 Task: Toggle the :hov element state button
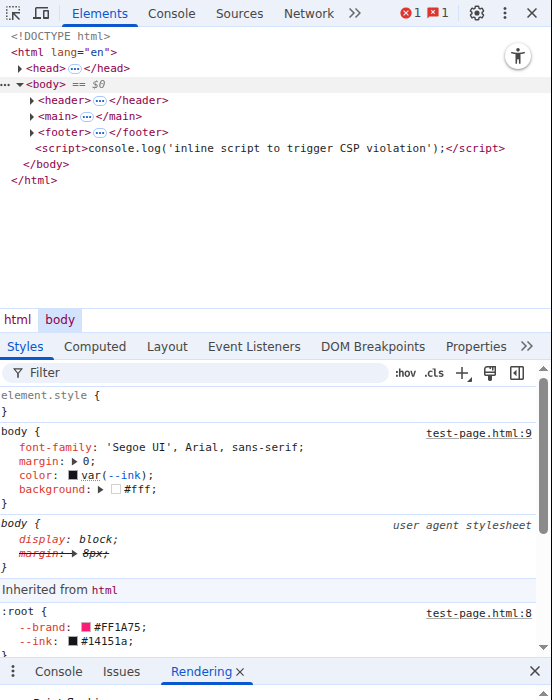(405, 373)
